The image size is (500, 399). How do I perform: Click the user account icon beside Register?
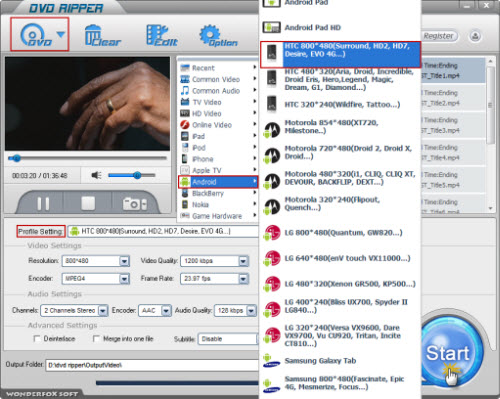click(475, 36)
